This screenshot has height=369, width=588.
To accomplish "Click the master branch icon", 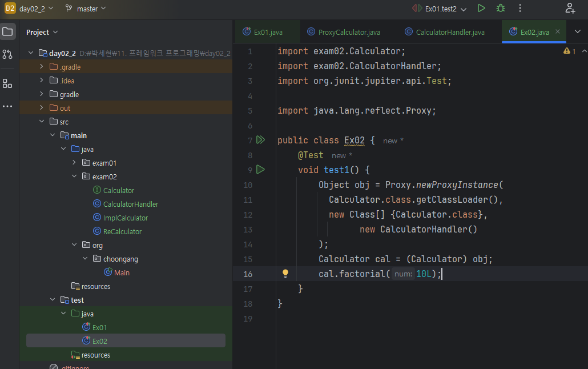I will [x=69, y=8].
